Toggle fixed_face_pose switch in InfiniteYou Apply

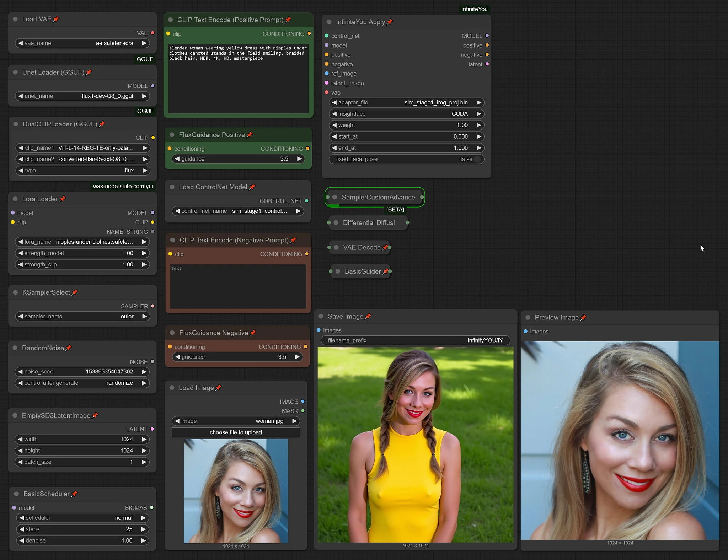pos(477,159)
